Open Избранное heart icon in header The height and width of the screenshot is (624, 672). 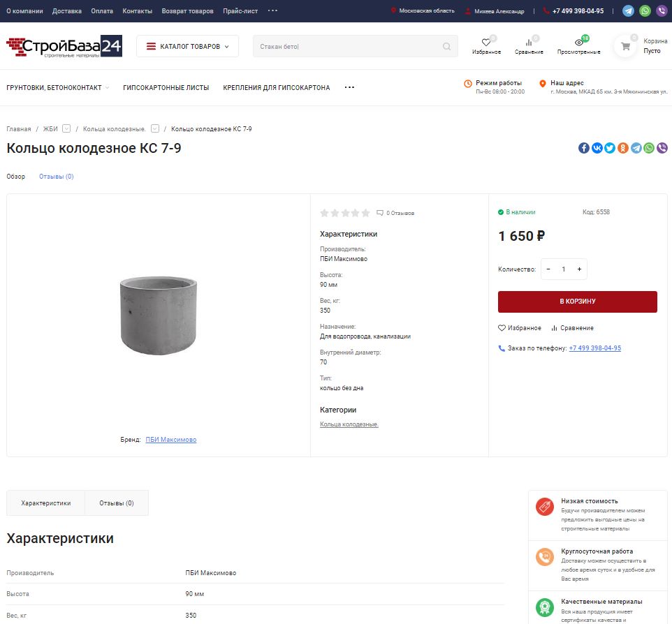(486, 43)
